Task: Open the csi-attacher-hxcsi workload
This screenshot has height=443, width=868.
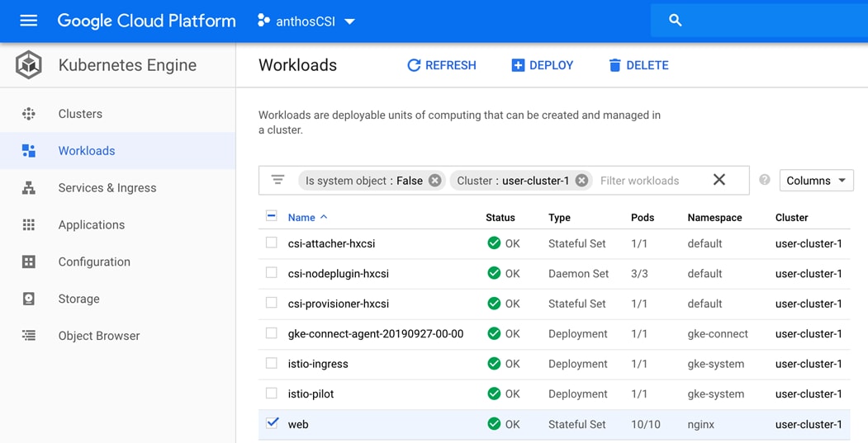Action: tap(331, 243)
